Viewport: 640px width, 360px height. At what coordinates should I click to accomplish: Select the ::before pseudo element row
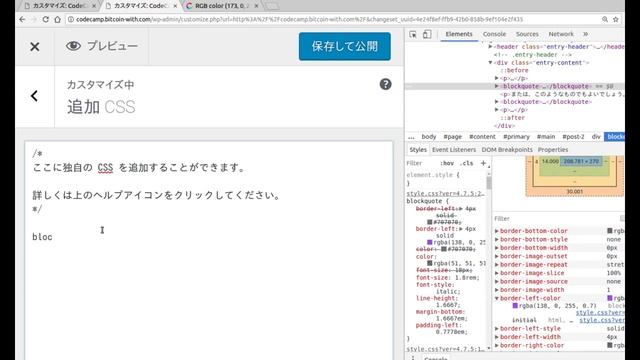coord(514,70)
